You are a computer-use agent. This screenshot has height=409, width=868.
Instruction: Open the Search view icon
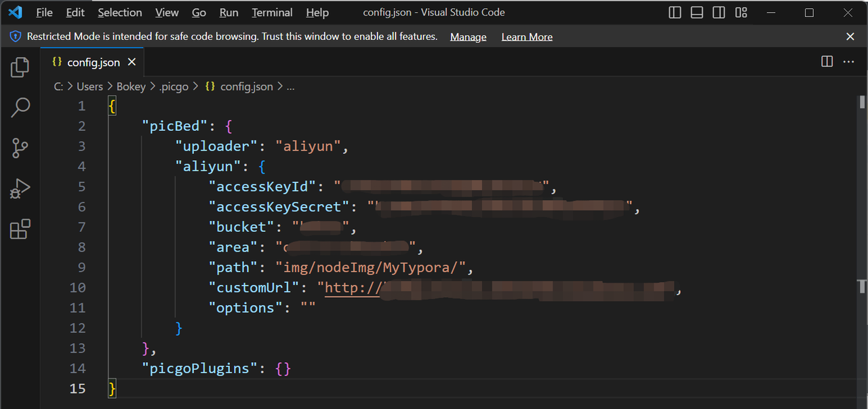coord(20,107)
